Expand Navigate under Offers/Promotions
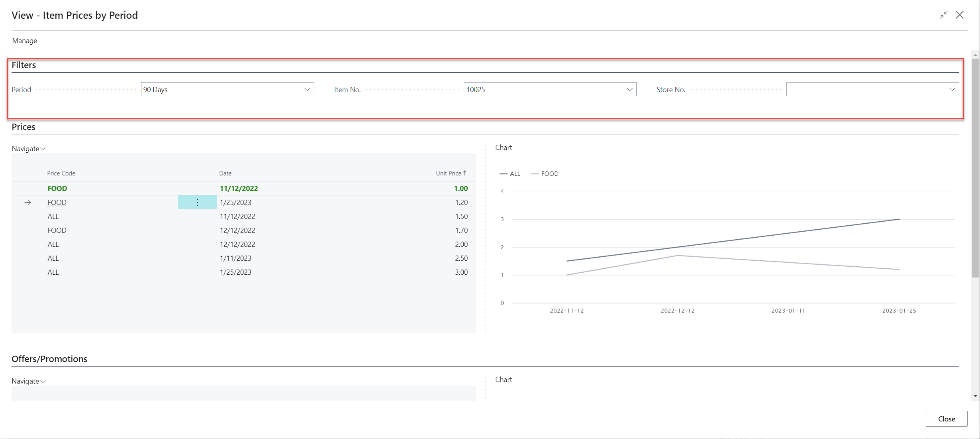Viewport: 980px width, 439px height. click(x=29, y=381)
